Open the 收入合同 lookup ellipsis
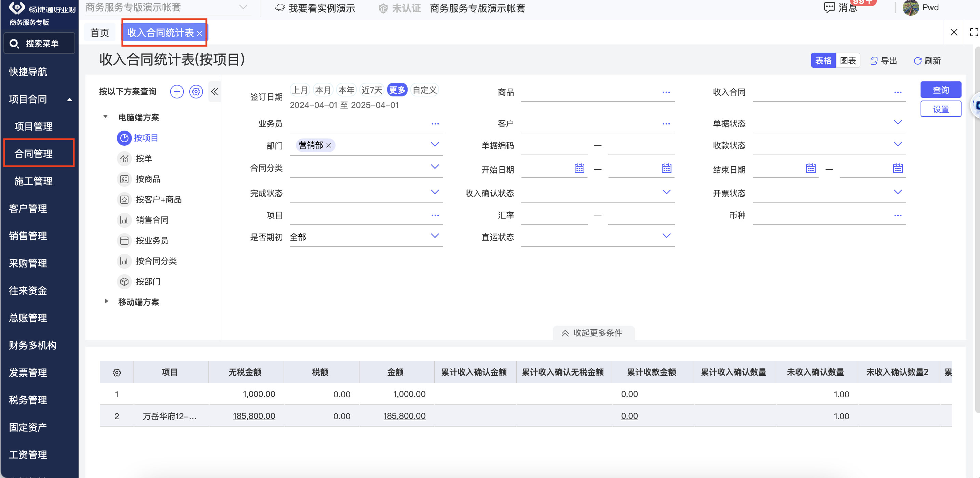This screenshot has width=980, height=478. pos(898,92)
